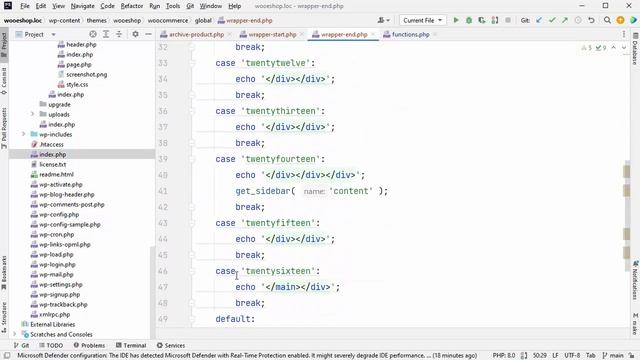The width and height of the screenshot is (640, 360).
Task: Open IDE updates orange icon
Action: point(620,20)
